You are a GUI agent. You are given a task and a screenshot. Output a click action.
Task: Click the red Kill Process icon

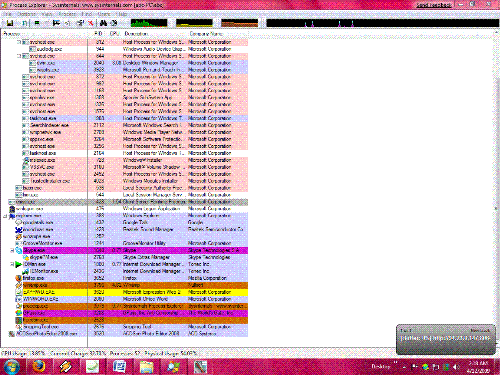(x=91, y=23)
